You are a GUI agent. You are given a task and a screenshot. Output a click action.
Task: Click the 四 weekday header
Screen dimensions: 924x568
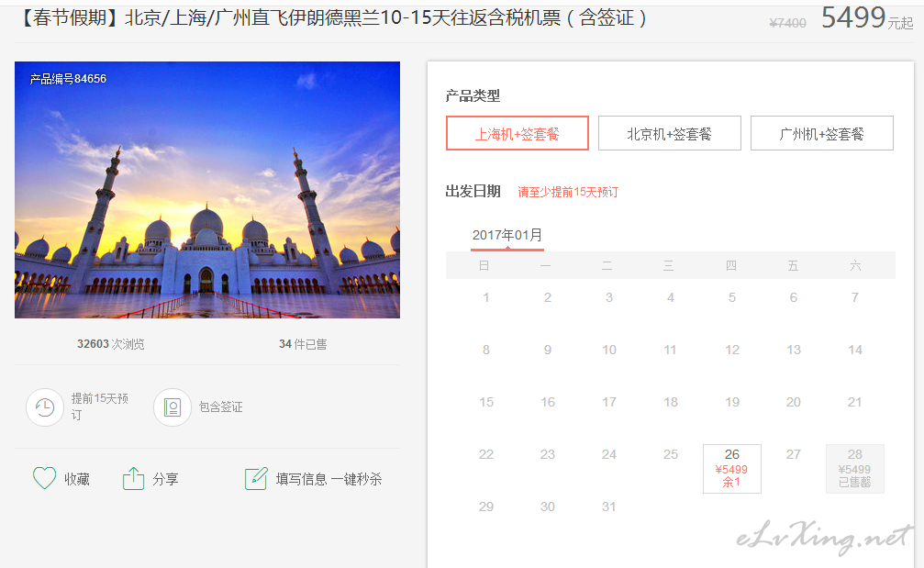click(730, 266)
